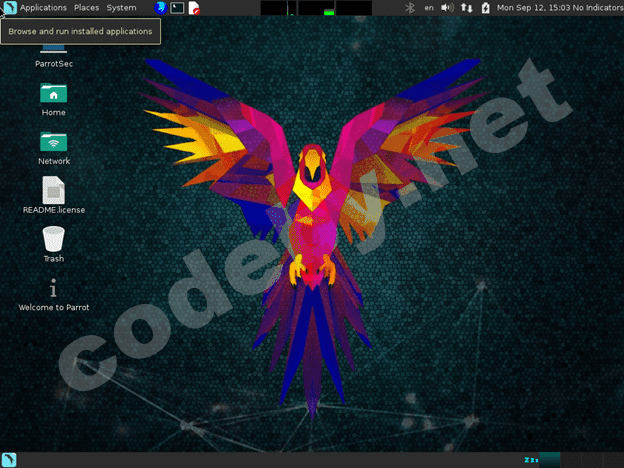Open the ParrotSec desktop icon
The width and height of the screenshot is (624, 468).
coord(53,50)
